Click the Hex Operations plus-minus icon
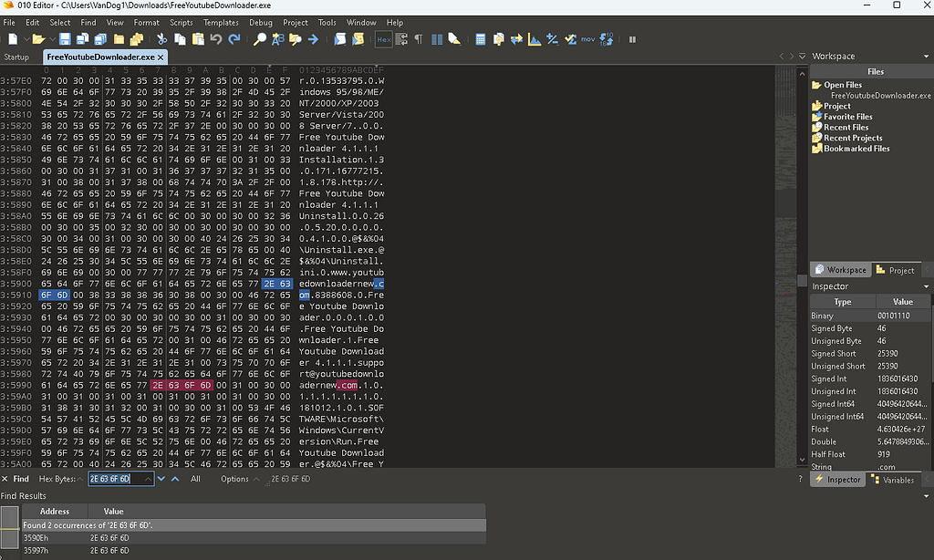 coord(552,39)
